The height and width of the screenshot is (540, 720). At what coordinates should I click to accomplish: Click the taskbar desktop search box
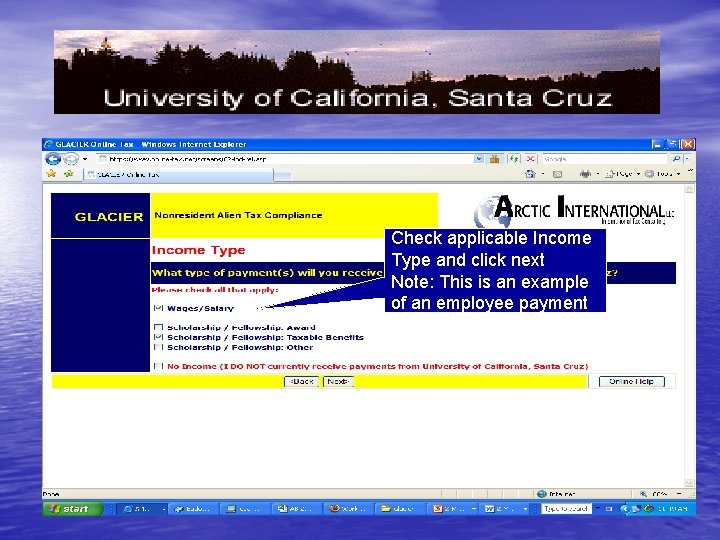[x=566, y=509]
